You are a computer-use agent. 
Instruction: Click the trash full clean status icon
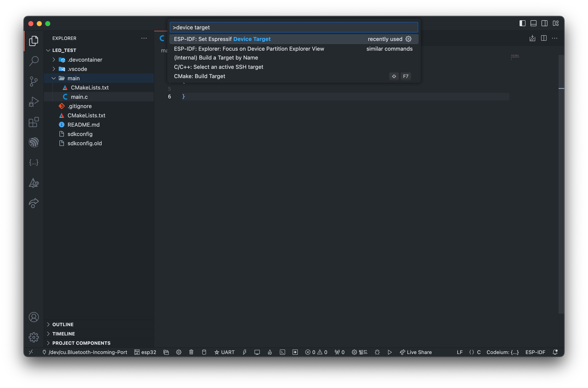coord(191,352)
